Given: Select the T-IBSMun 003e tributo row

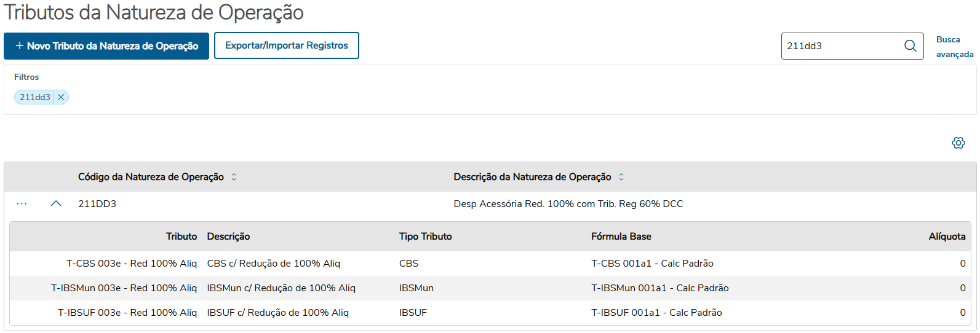Looking at the screenshot, I should 124,288.
